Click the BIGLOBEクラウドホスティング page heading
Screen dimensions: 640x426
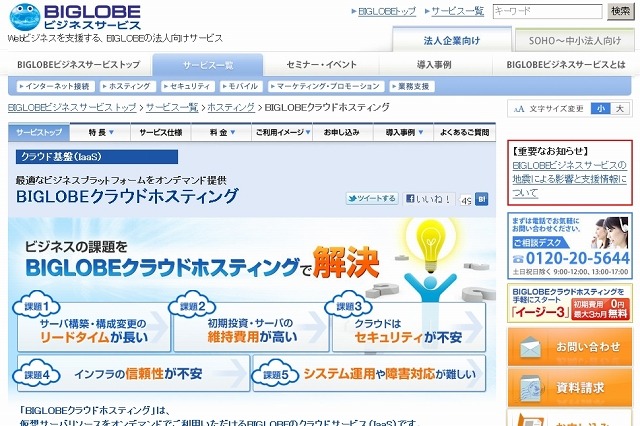point(127,196)
